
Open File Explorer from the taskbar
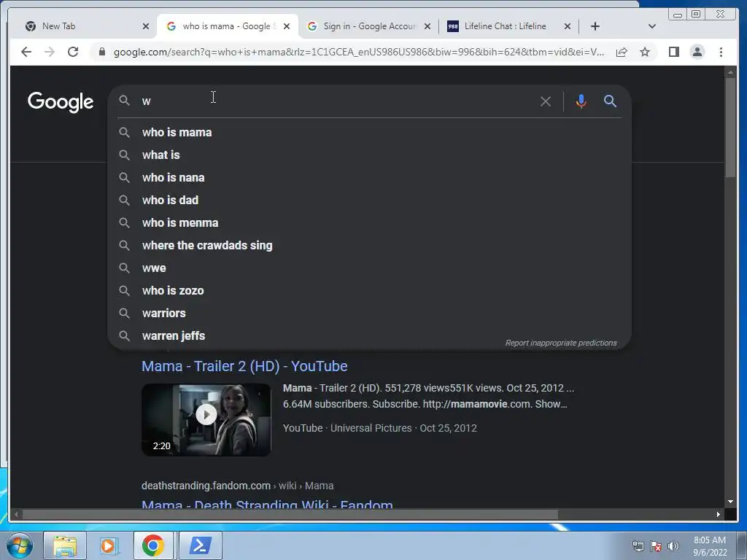[65, 545]
